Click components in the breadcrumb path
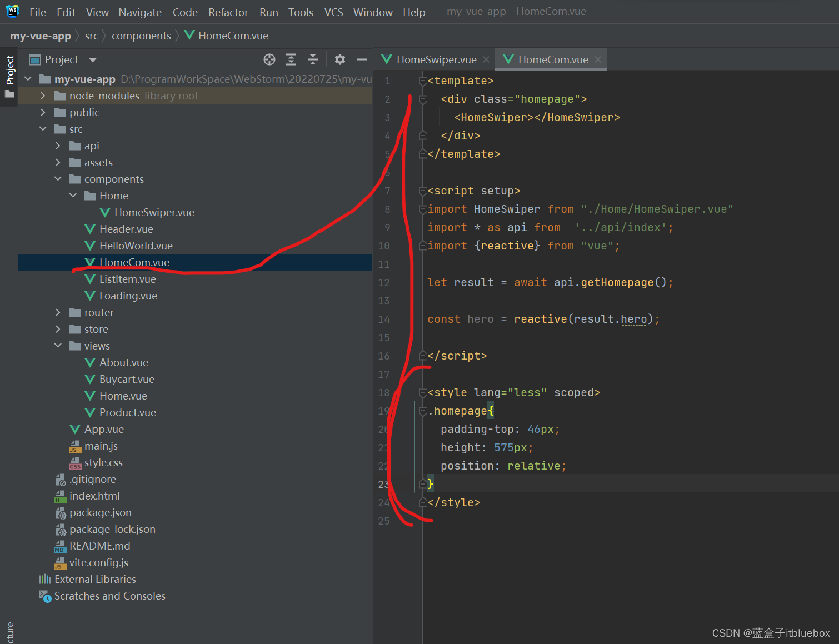Image resolution: width=839 pixels, height=644 pixels. (x=141, y=36)
